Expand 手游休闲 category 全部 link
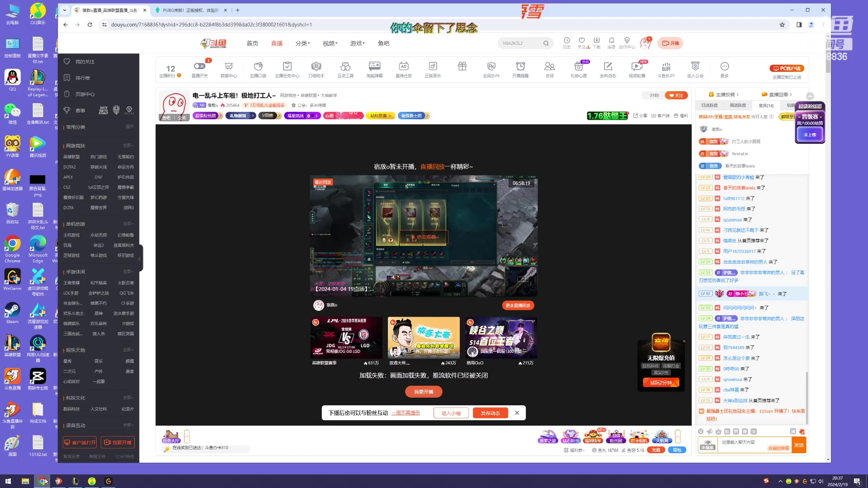This screenshot has width=868, height=488. 128,272
